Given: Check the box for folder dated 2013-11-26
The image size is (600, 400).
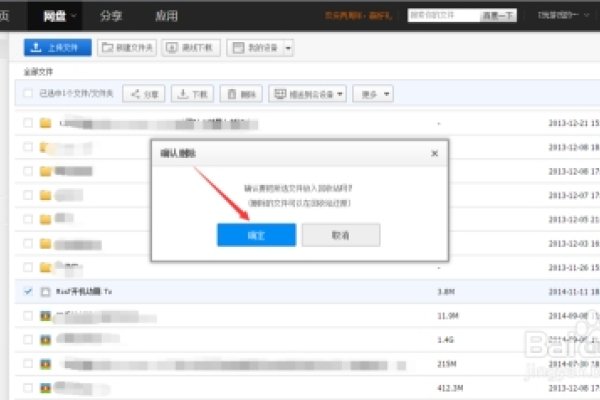Looking at the screenshot, I should coord(28,267).
